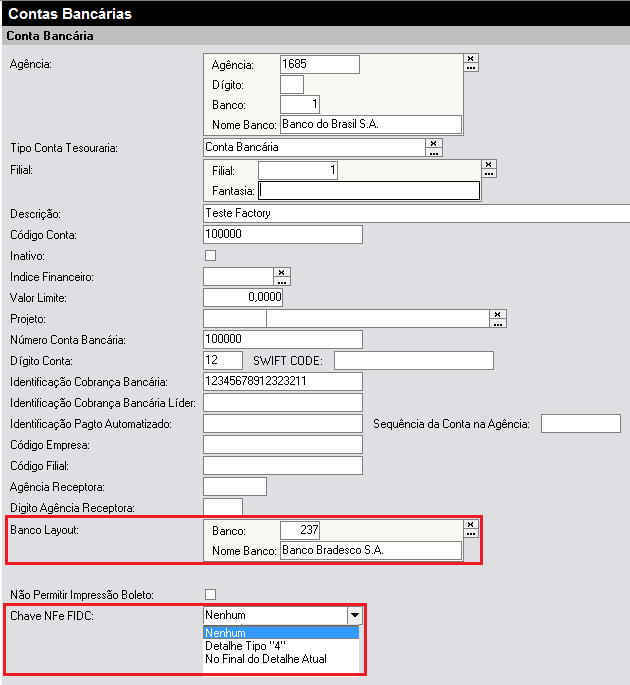Click the Contas Bancárias title
Screen dimensions: 630x685
tap(70, 14)
